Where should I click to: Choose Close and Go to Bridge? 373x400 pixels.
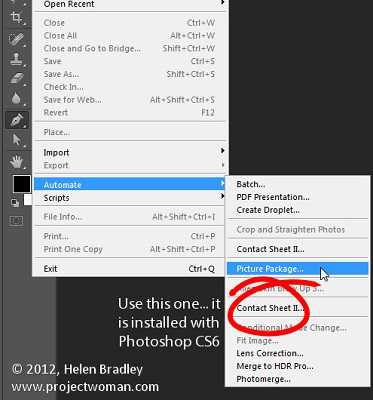[131, 49]
